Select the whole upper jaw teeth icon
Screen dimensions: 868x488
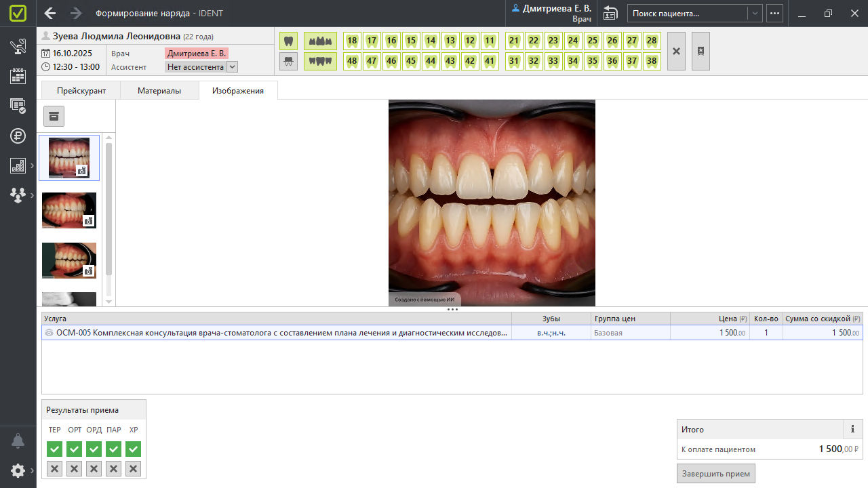tap(320, 41)
